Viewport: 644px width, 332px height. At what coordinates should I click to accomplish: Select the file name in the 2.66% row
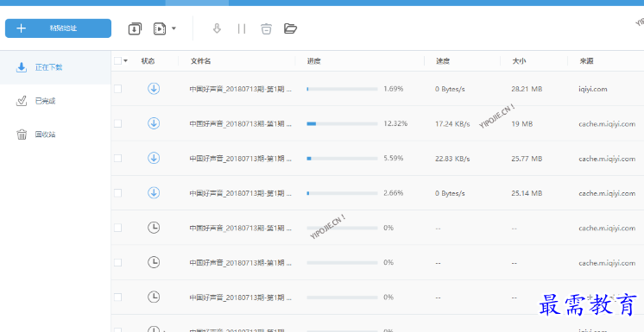241,193
